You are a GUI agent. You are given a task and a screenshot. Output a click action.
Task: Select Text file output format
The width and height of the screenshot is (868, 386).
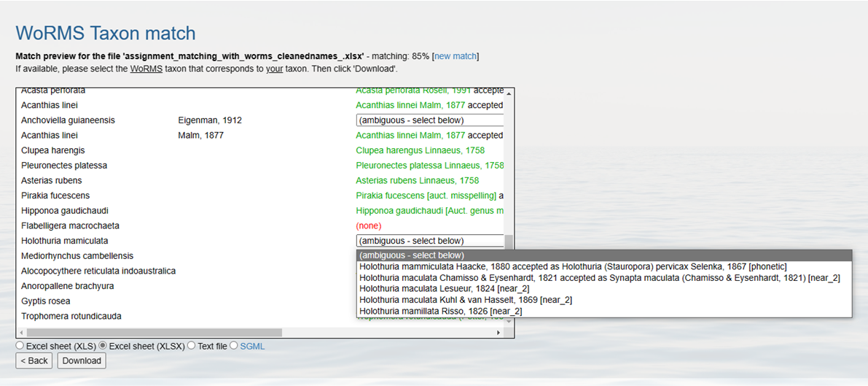click(192, 346)
